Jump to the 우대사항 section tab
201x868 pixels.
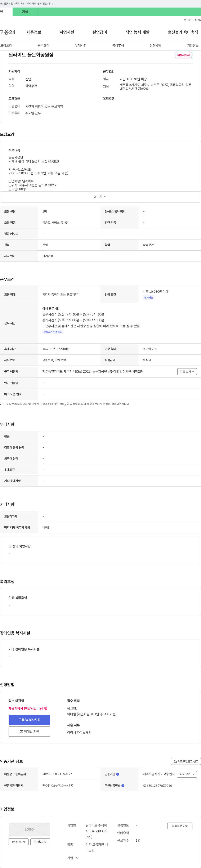coord(81,45)
